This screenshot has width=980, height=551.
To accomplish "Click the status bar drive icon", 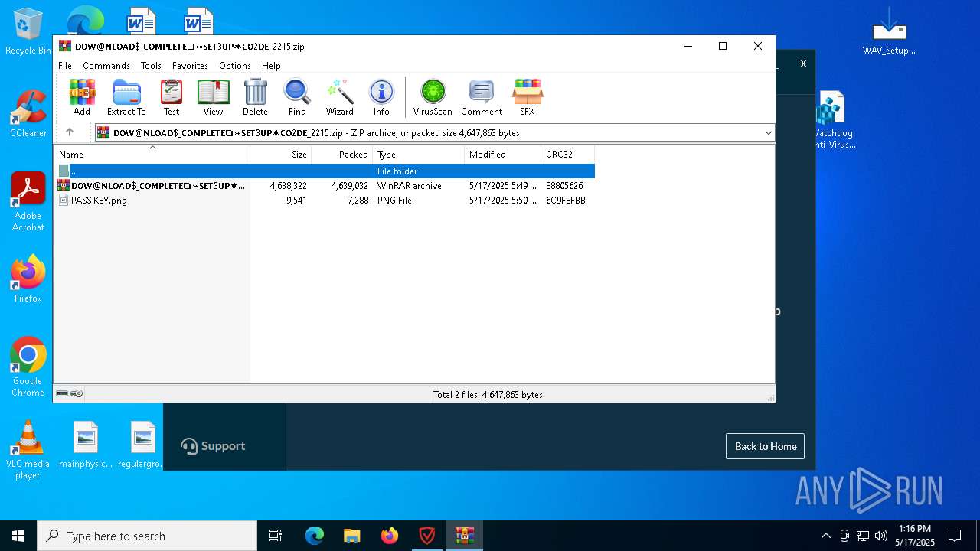I will click(x=62, y=393).
